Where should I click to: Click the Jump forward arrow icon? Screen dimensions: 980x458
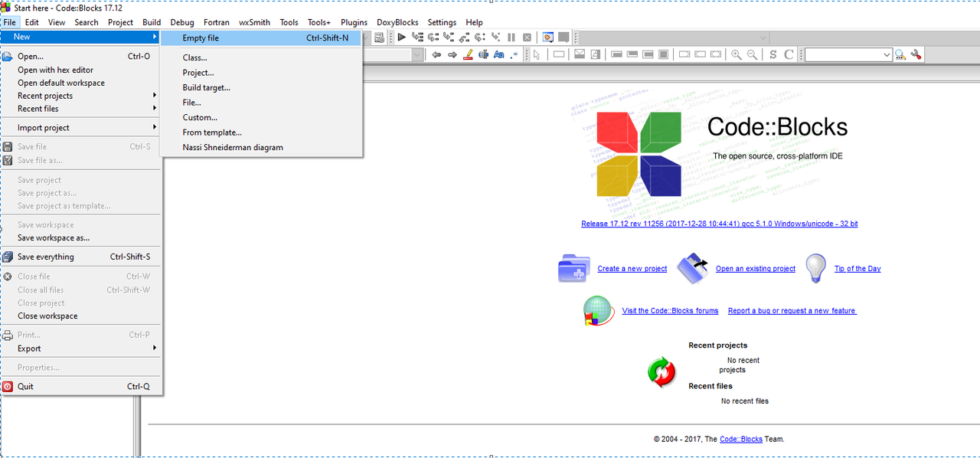pos(452,54)
